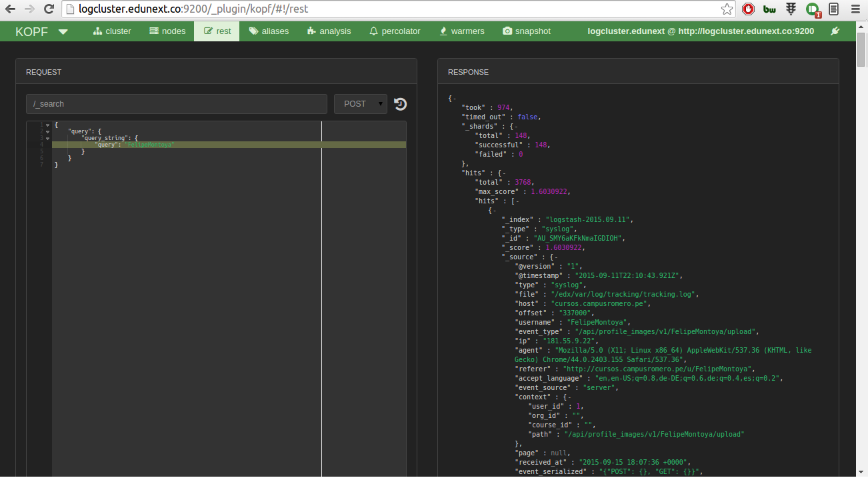
Task: Open the POST method dropdown
Action: click(x=361, y=104)
